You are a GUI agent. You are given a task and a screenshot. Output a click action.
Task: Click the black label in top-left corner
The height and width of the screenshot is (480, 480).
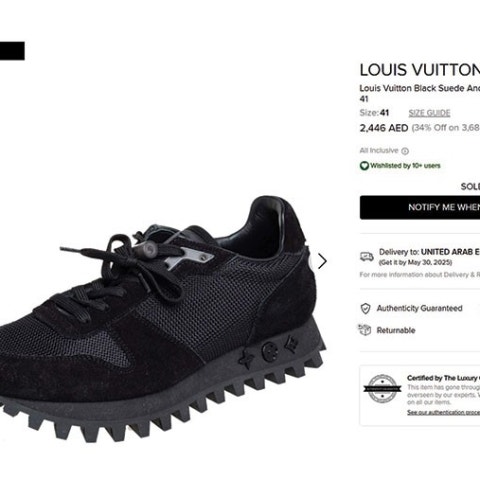[12, 51]
